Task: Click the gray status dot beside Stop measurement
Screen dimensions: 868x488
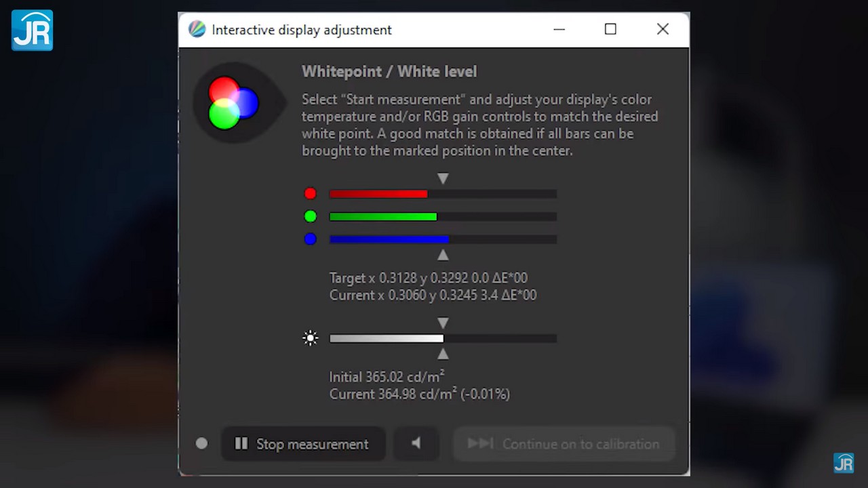Action: click(201, 443)
